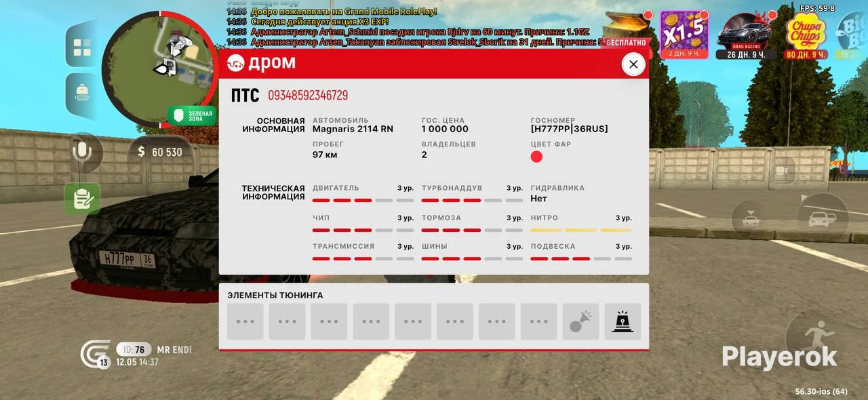Viewport: 868px width, 400px height.
Task: Click the Трансмиссия level bar
Action: tap(363, 258)
